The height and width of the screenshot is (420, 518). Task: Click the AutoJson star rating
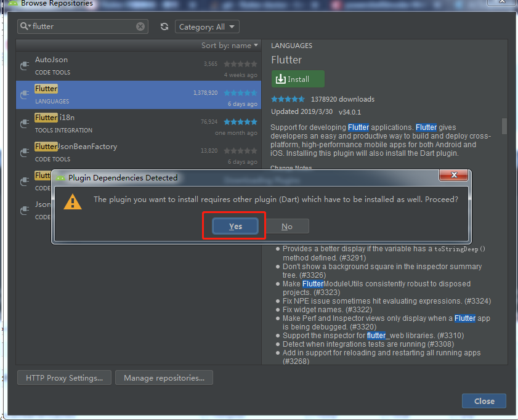tap(240, 63)
